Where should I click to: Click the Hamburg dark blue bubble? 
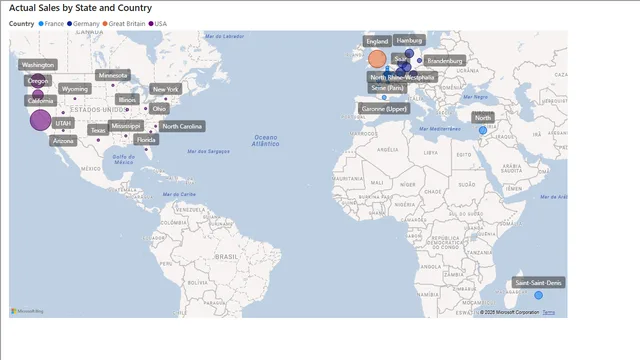tap(409, 53)
